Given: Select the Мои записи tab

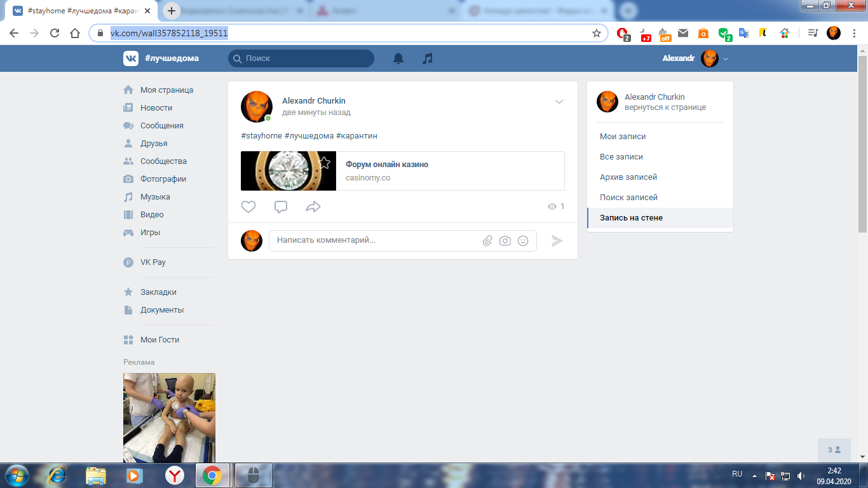Looking at the screenshot, I should point(660,137).
